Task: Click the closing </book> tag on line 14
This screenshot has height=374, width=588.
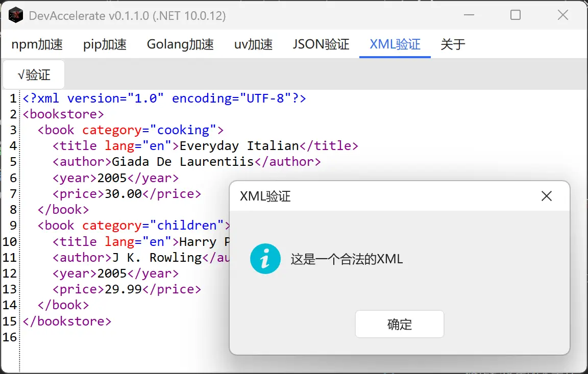Action: [63, 305]
